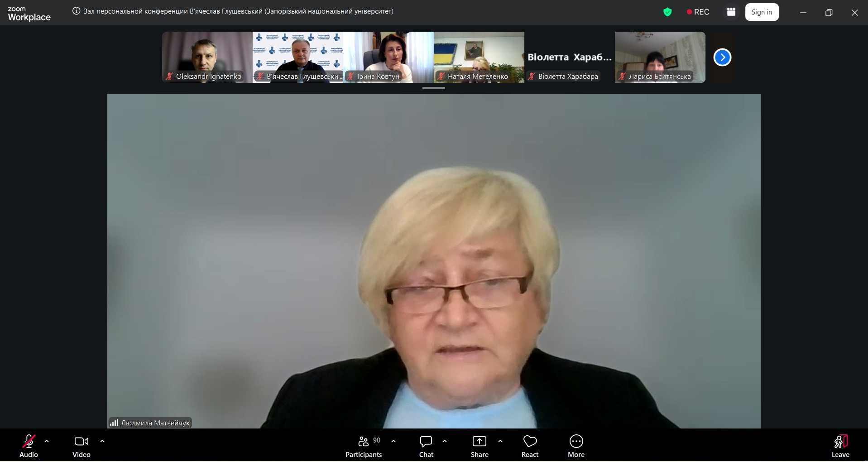The width and height of the screenshot is (868, 462).
Task: Unmute microphone with Audio icon
Action: [x=29, y=442]
